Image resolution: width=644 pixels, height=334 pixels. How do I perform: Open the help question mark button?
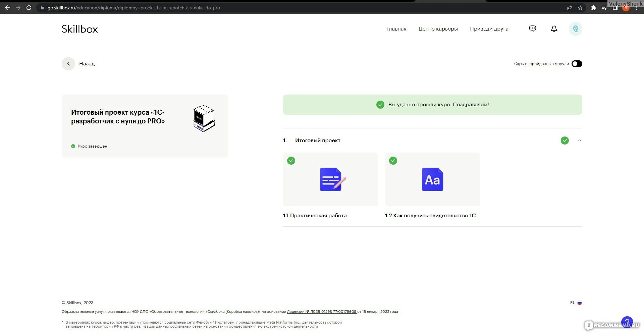[x=627, y=322]
